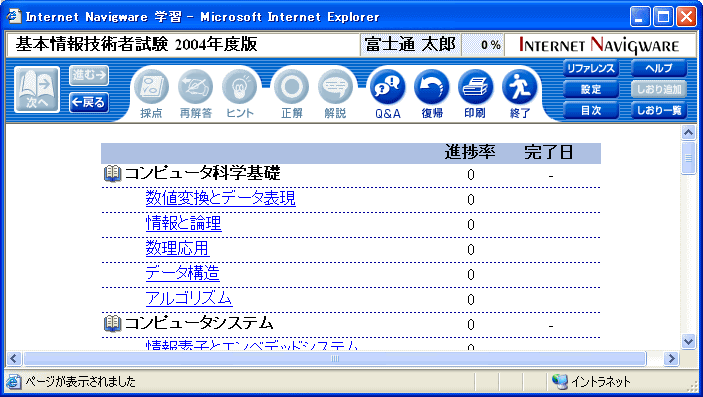The height and width of the screenshot is (397, 703).
Task: Minimize the Internet Explorer window
Action: coord(640,17)
